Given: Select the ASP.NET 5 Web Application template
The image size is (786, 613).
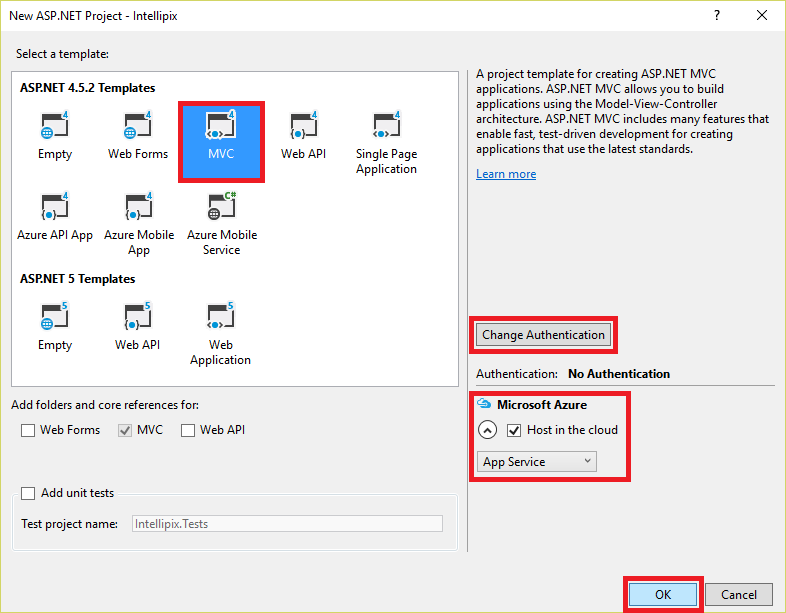Looking at the screenshot, I should [x=221, y=334].
